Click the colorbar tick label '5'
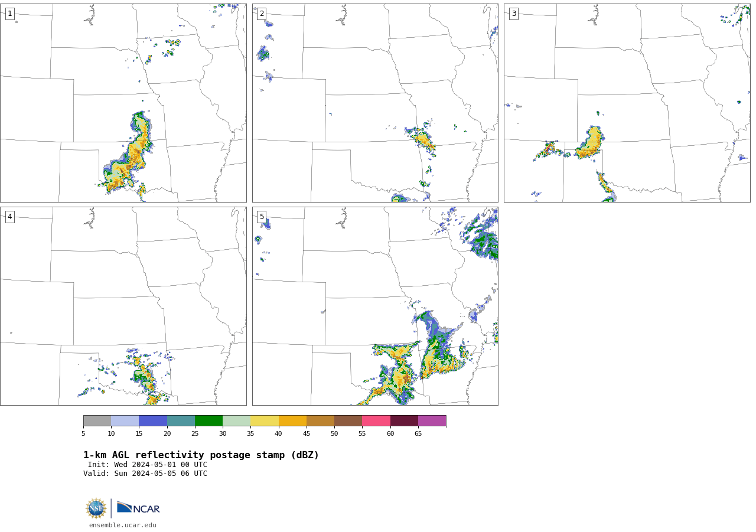Viewport: 756px width, 532px height. (83, 434)
